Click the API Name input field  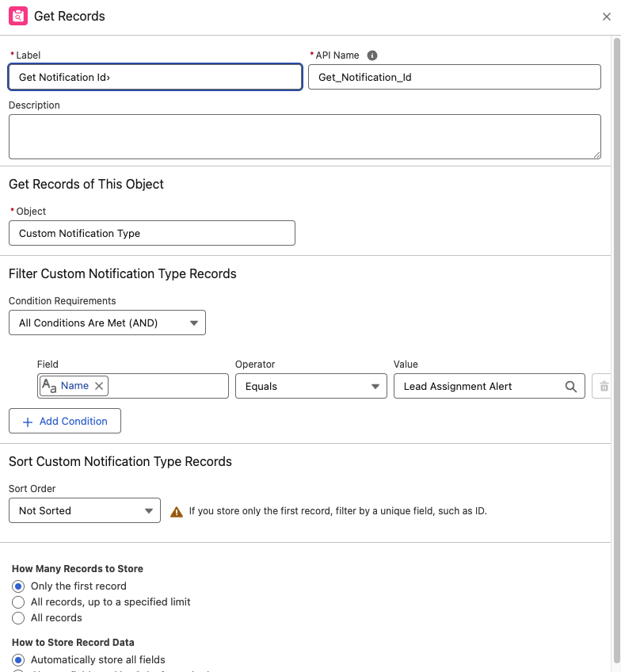(x=454, y=77)
